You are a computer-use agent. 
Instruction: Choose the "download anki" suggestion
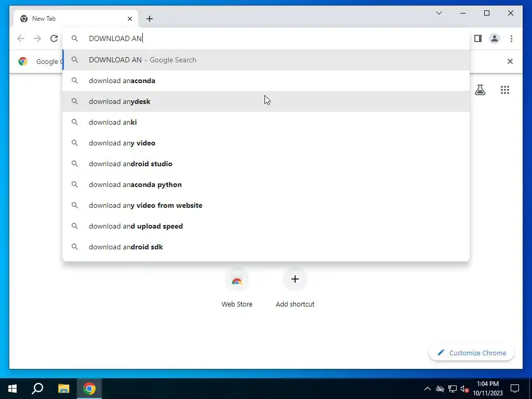point(267,122)
